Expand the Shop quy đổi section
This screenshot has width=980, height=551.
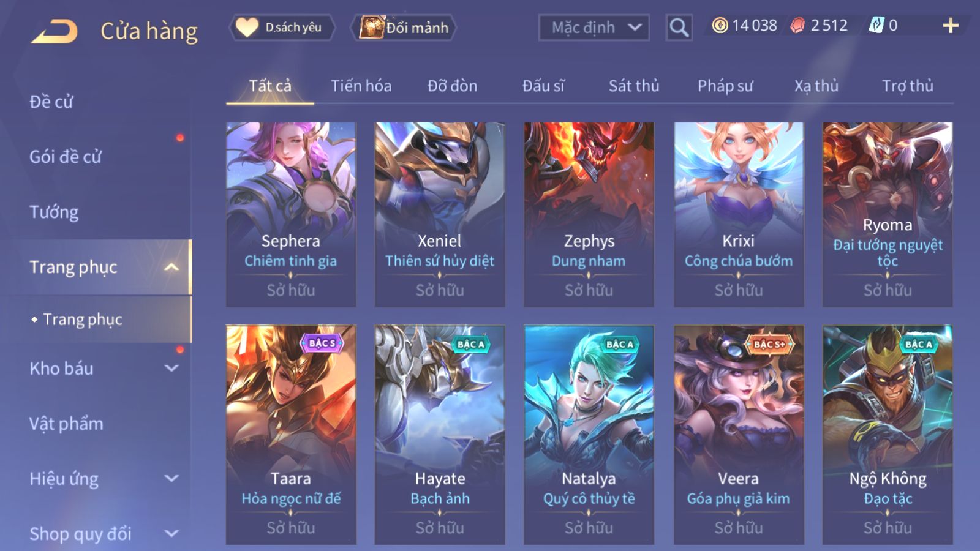(x=171, y=534)
